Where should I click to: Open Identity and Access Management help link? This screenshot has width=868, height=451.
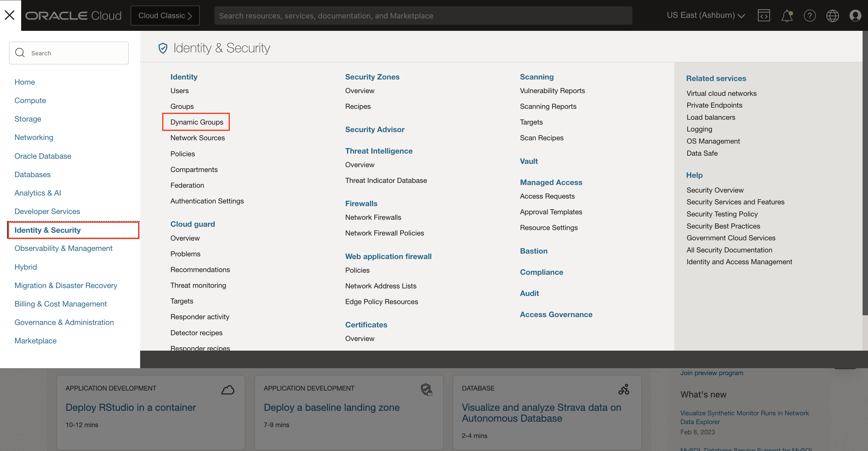739,262
